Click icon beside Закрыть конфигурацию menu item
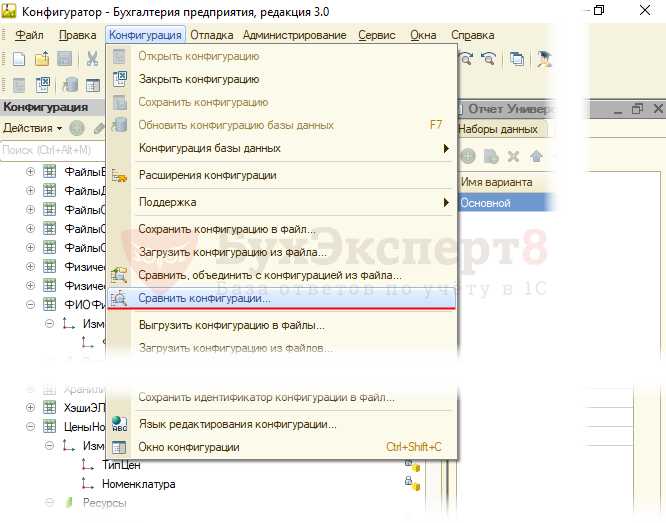The width and height of the screenshot is (666, 523). 120,79
